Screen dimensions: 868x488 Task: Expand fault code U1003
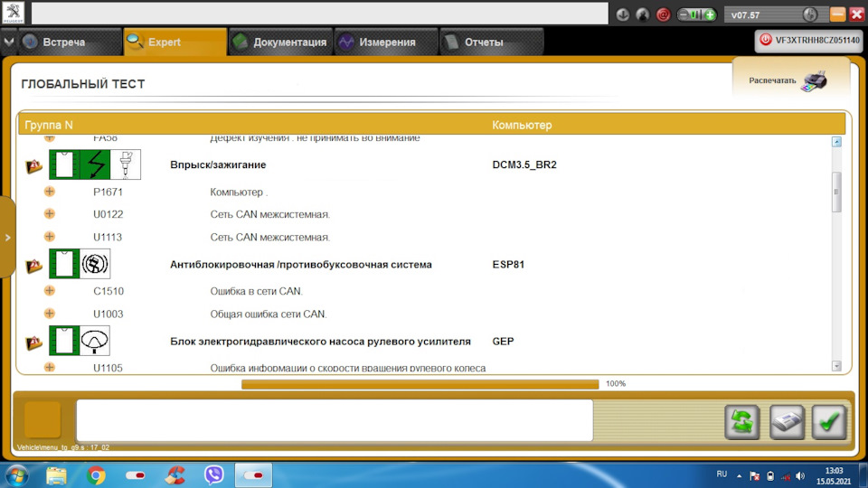point(50,314)
